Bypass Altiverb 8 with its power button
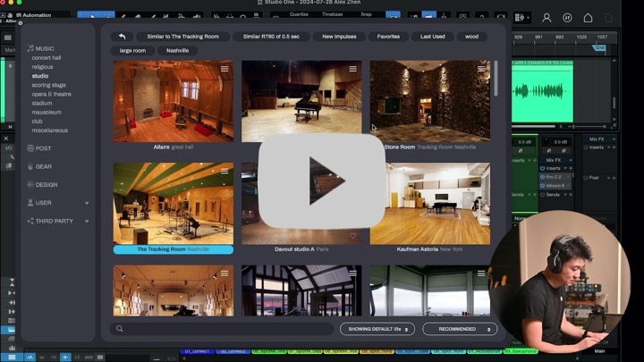Viewport: 644px width, 362px height. pyautogui.click(x=543, y=186)
